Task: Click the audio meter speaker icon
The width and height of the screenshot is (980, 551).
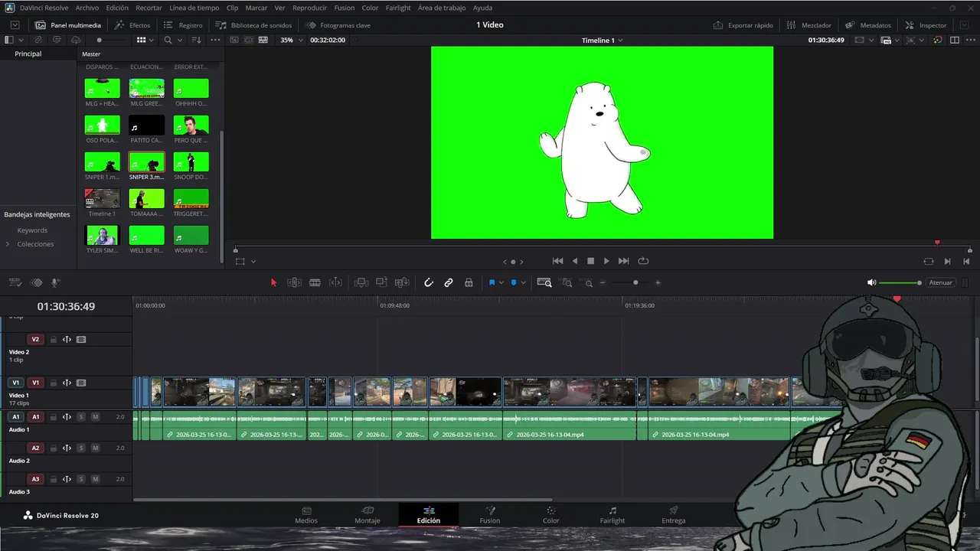Action: pyautogui.click(x=871, y=282)
